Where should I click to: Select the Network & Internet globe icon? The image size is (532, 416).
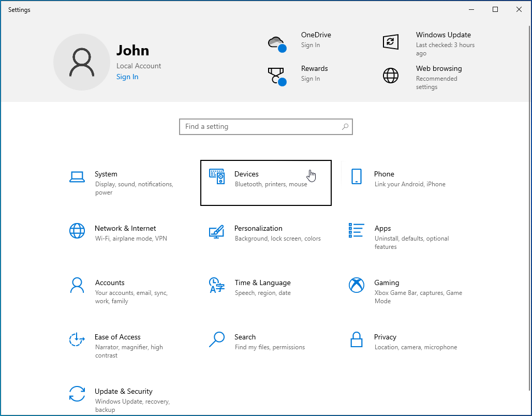[77, 231]
